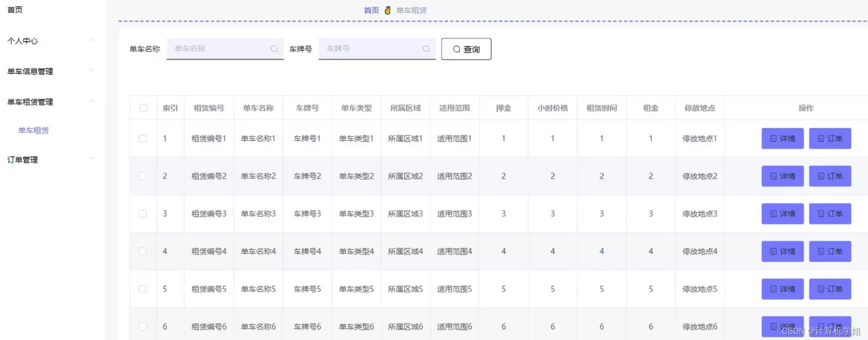Image resolution: width=868 pixels, height=340 pixels.
Task: Check the box for row 2
Action: 143,176
